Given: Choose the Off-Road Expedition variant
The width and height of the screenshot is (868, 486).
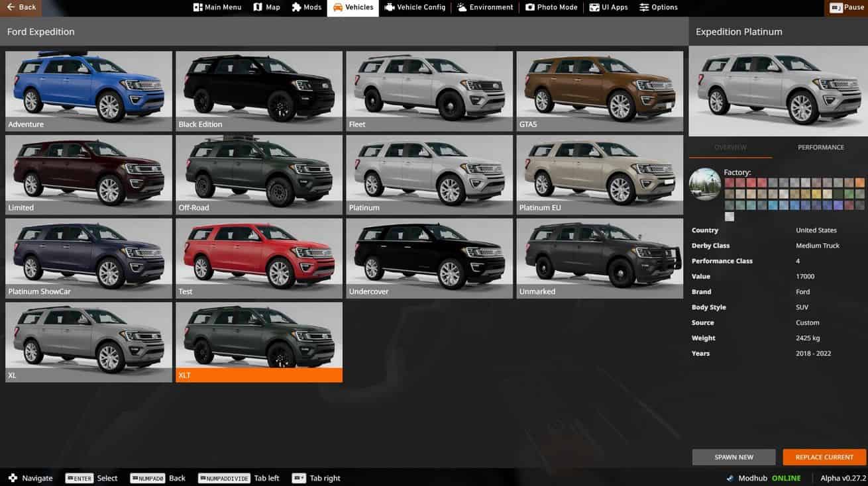Looking at the screenshot, I should [259, 174].
